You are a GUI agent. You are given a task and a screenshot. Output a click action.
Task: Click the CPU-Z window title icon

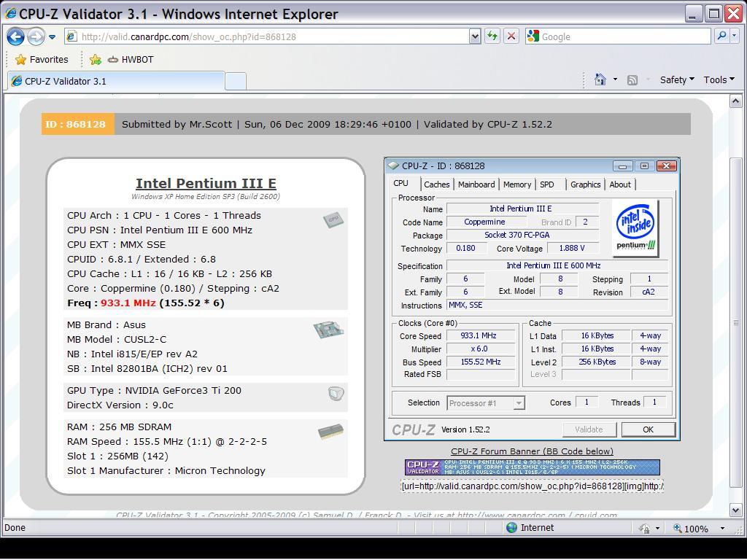[393, 166]
